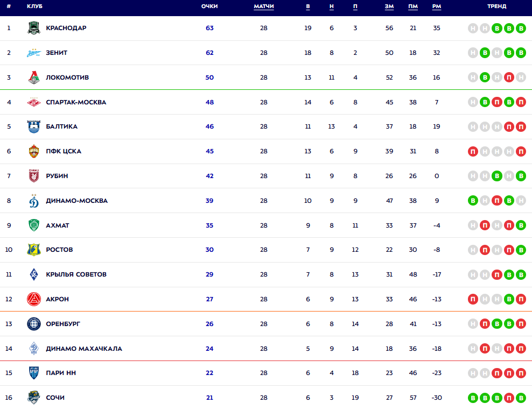Open the Балтика team link

[62, 126]
